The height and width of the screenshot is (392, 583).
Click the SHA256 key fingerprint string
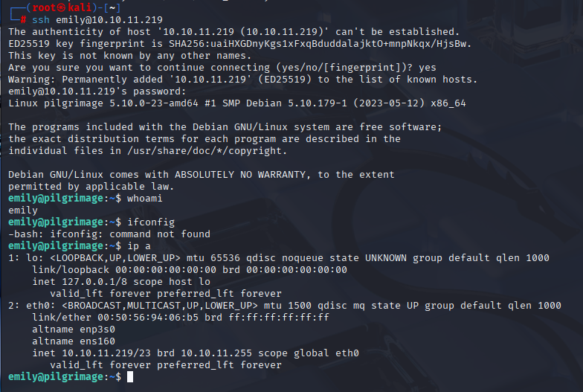(x=339, y=43)
